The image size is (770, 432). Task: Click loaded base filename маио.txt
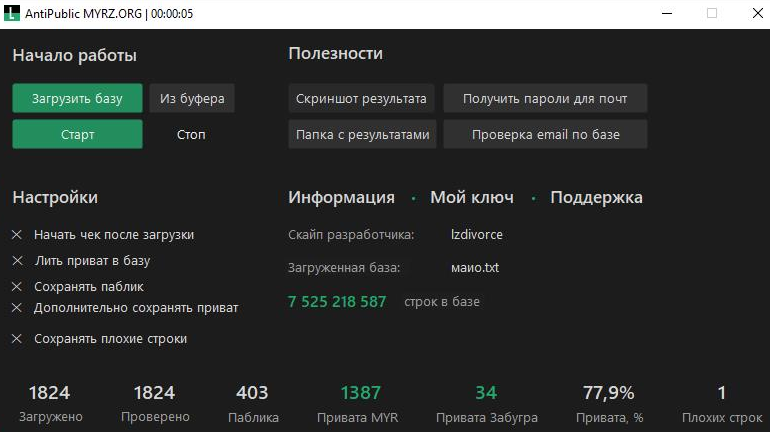pyautogui.click(x=475, y=268)
